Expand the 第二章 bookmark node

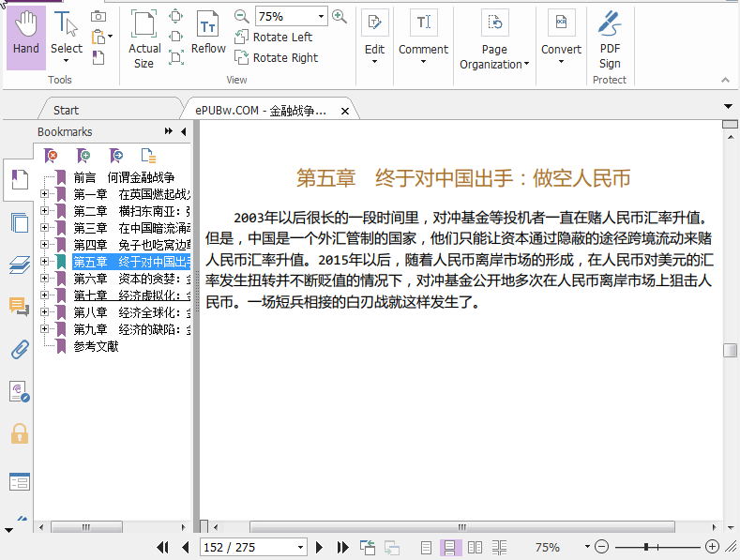coord(44,211)
